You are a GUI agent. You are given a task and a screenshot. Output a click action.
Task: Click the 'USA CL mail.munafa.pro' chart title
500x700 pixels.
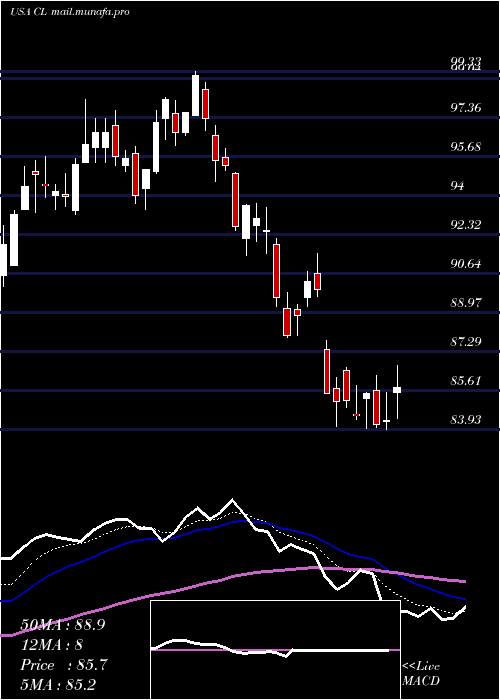coord(70,12)
